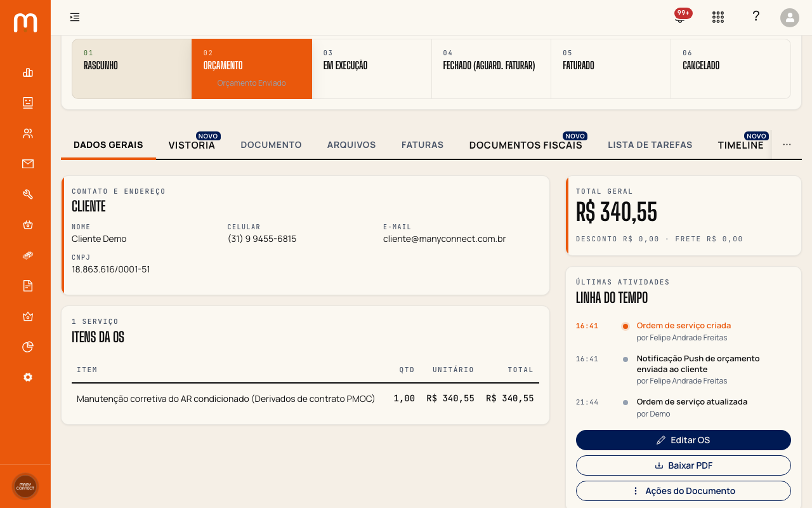The width and height of the screenshot is (812, 508).
Task: Open the settings gear sidebar icon
Action: [x=28, y=377]
